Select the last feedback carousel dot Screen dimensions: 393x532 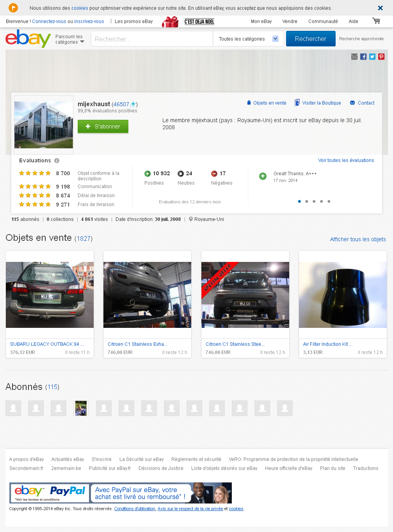tap(329, 201)
